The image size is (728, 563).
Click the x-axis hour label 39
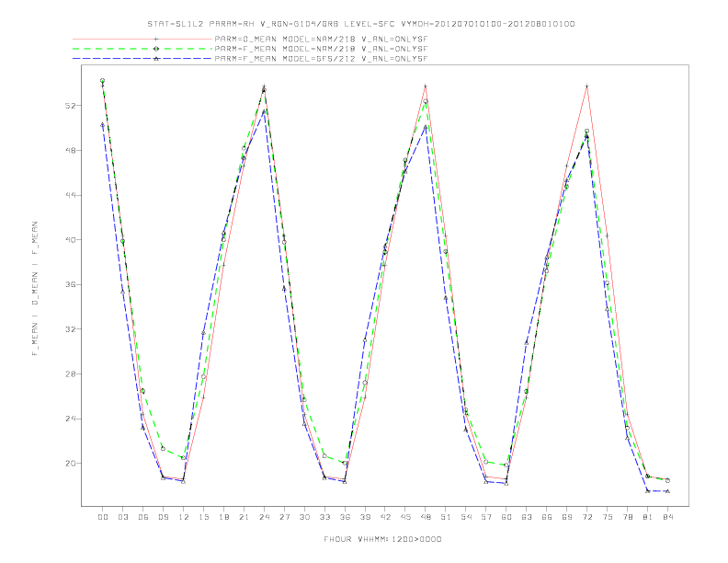click(365, 517)
